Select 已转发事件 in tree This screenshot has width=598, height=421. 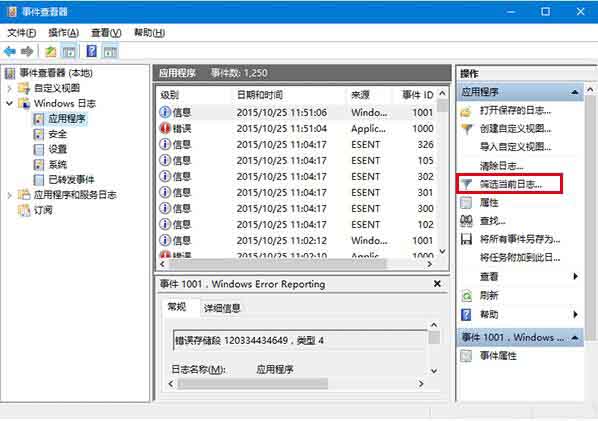(71, 180)
